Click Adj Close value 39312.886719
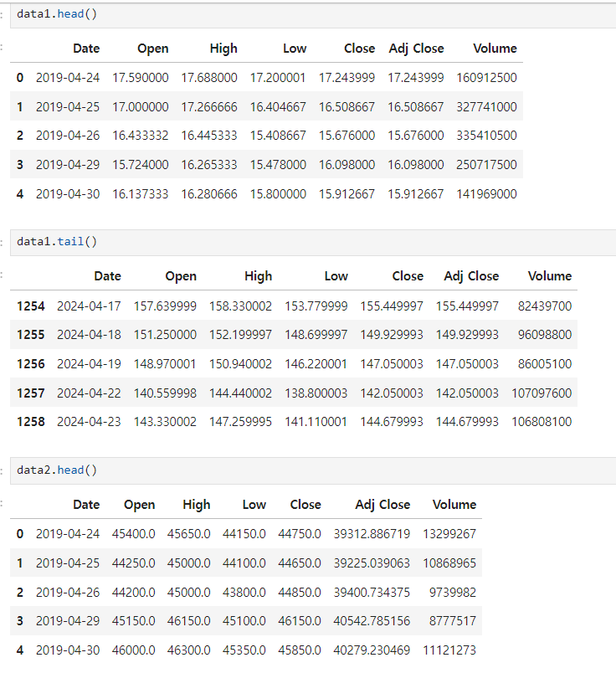 point(372,534)
